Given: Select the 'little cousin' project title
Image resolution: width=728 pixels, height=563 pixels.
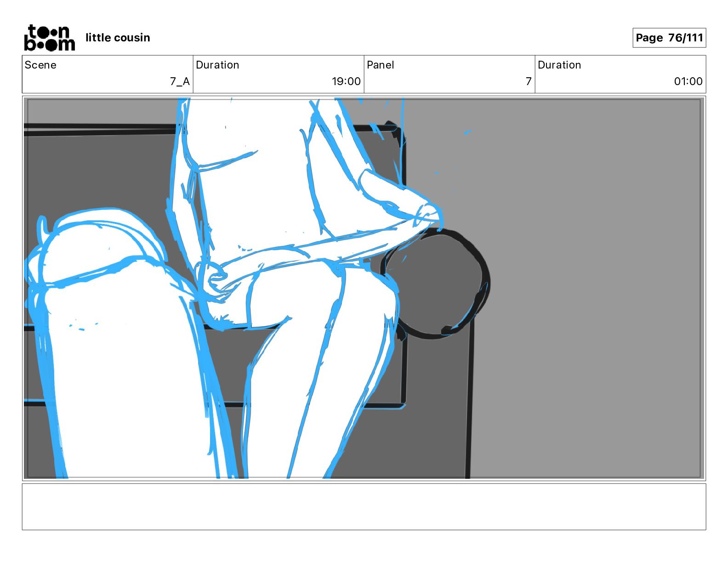Looking at the screenshot, I should (118, 38).
